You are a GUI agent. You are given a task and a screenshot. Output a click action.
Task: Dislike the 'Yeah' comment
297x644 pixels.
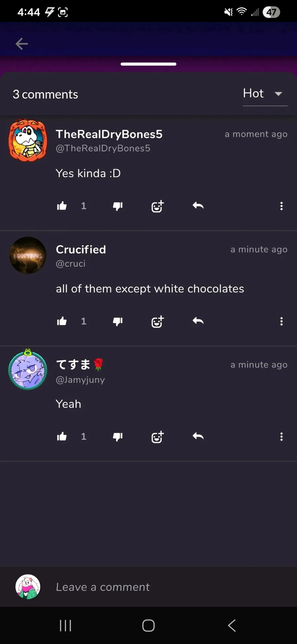[x=118, y=437]
